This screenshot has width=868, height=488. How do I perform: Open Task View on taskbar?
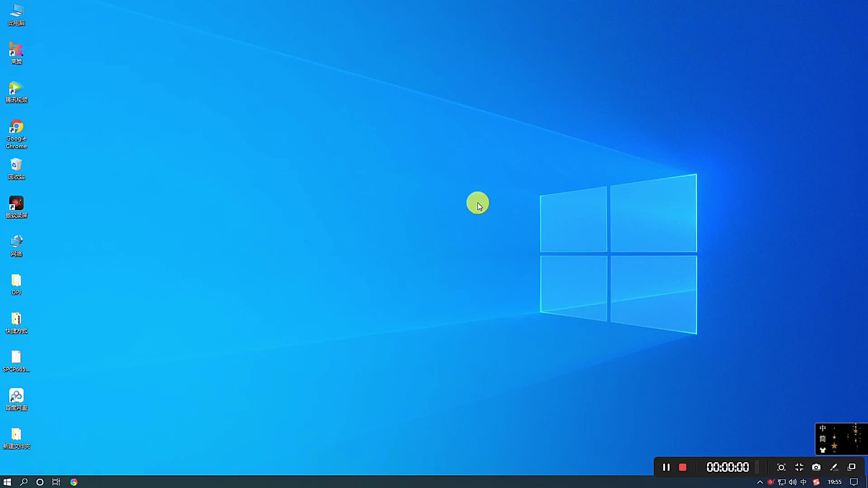[56, 482]
